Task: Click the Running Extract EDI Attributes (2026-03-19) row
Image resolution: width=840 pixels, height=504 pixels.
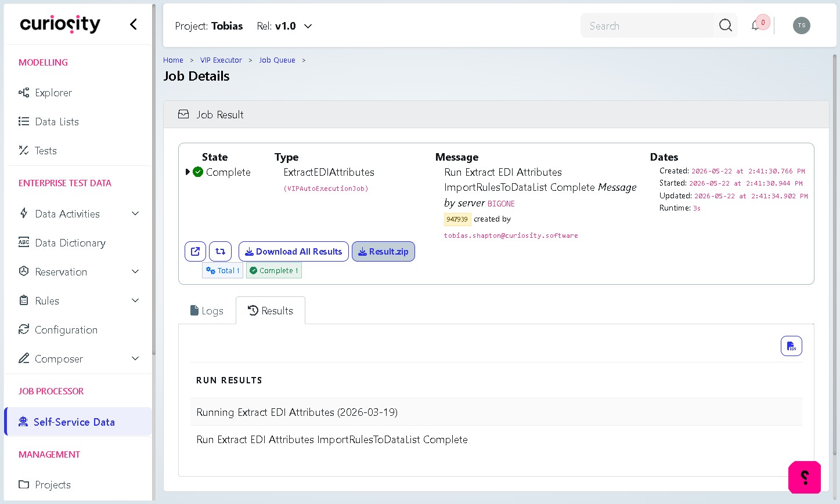Action: point(496,412)
